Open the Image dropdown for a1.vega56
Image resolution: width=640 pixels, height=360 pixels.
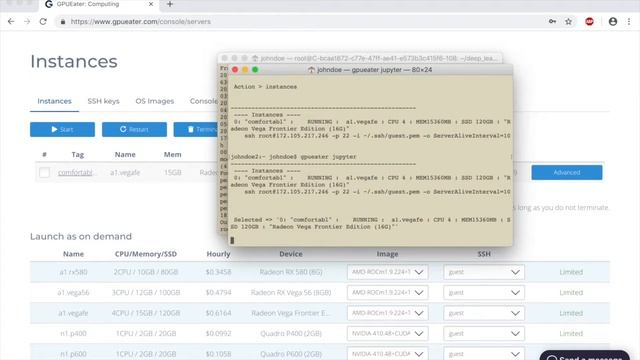click(x=387, y=293)
